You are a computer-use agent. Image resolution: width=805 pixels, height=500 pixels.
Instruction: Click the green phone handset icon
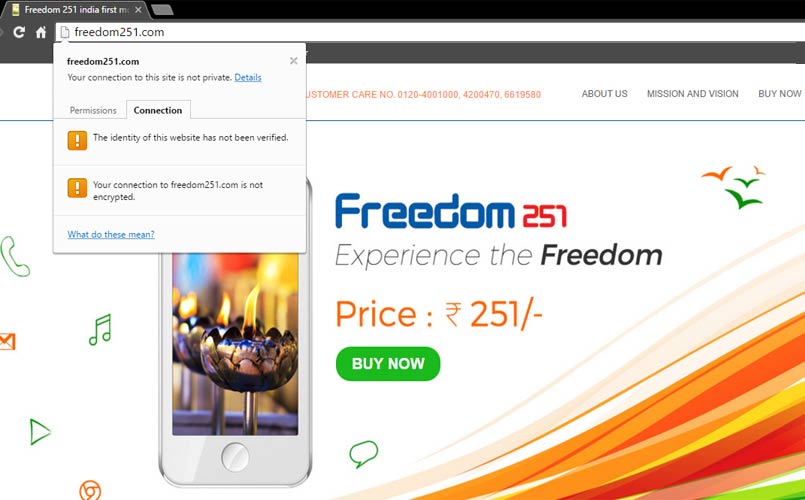14,256
